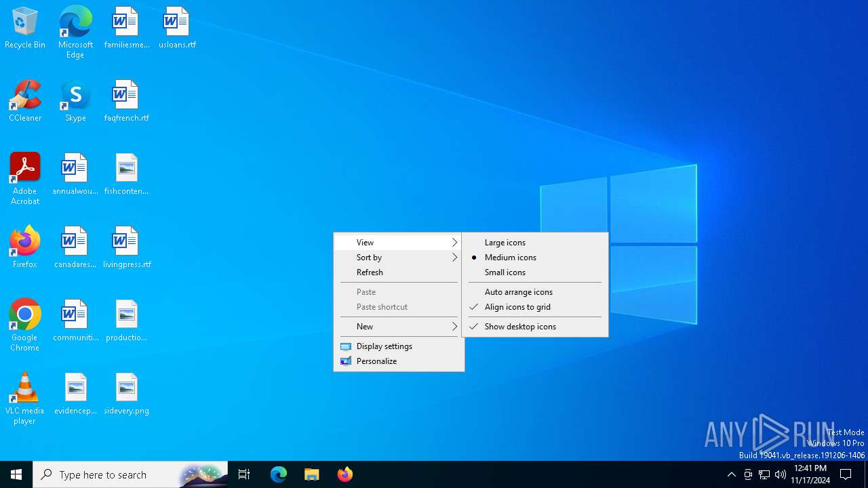
Task: Select the familiesme... Word document icon
Action: click(x=126, y=28)
